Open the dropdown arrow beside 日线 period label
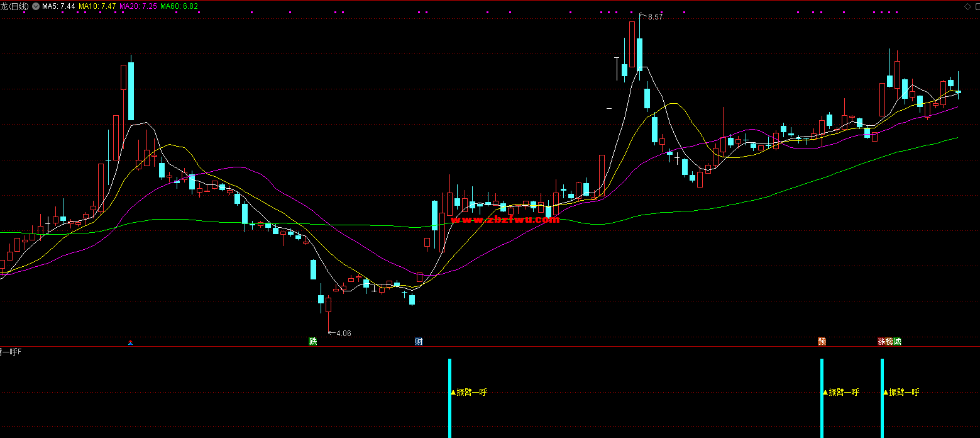980x438 pixels. pyautogui.click(x=35, y=6)
